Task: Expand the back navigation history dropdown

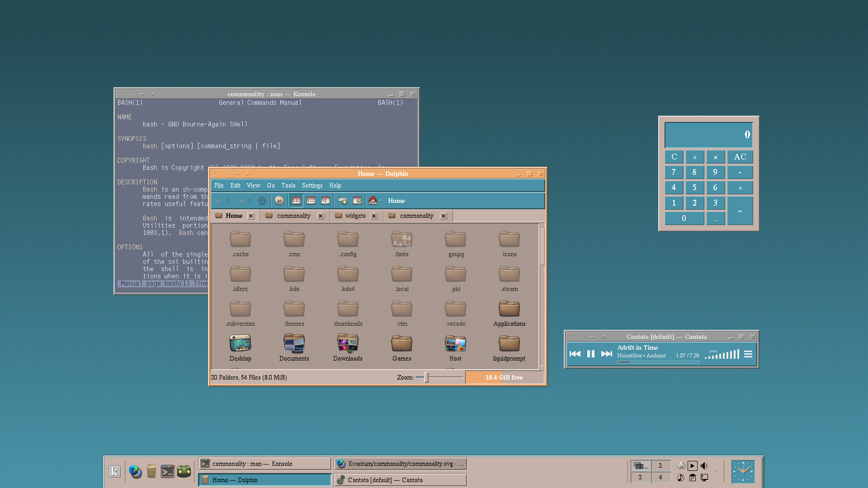Action: (227, 200)
